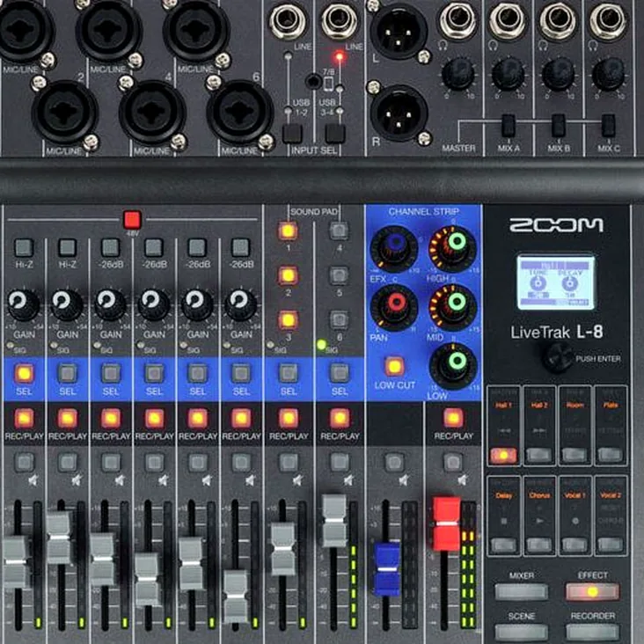The height and width of the screenshot is (644, 644).
Task: Adjust the LOW EQ knob in Channel Strip
Action: pyautogui.click(x=452, y=366)
